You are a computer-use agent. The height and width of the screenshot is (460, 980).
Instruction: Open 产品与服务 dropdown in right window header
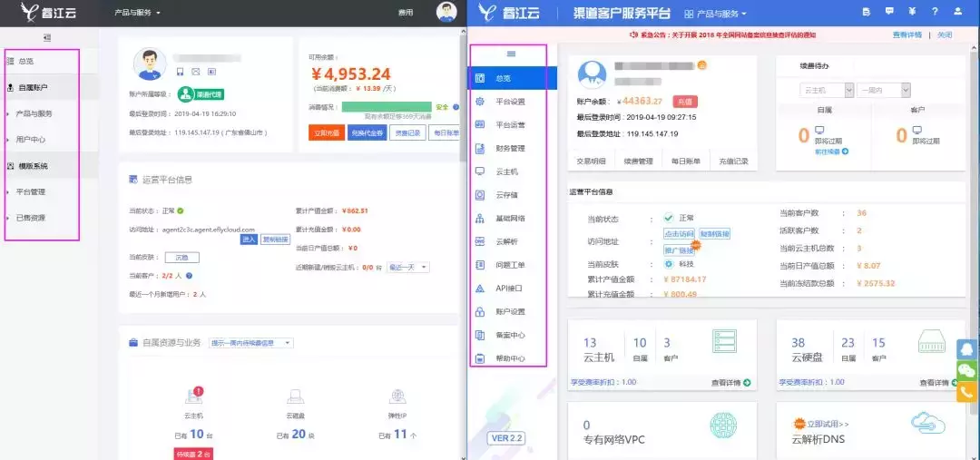point(716,13)
